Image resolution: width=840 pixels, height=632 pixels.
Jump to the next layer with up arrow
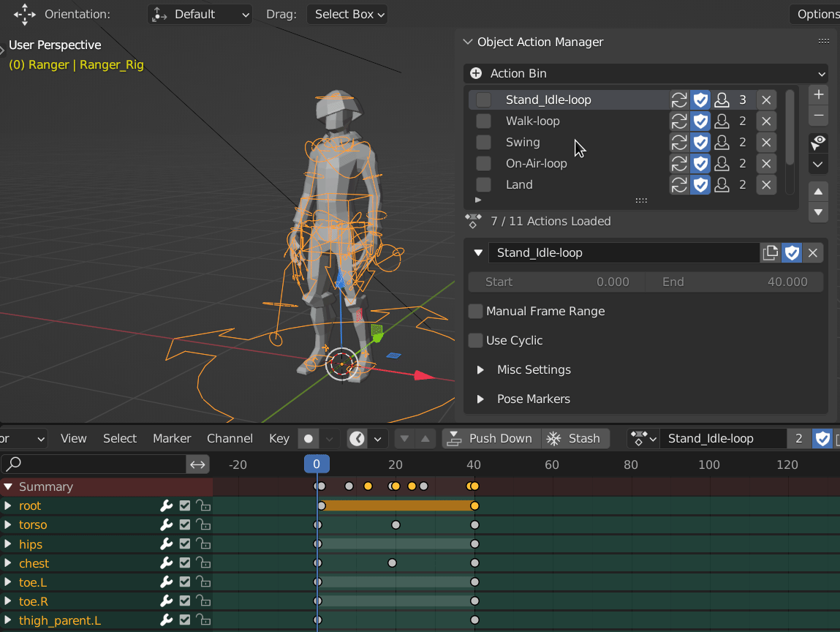[x=425, y=438]
